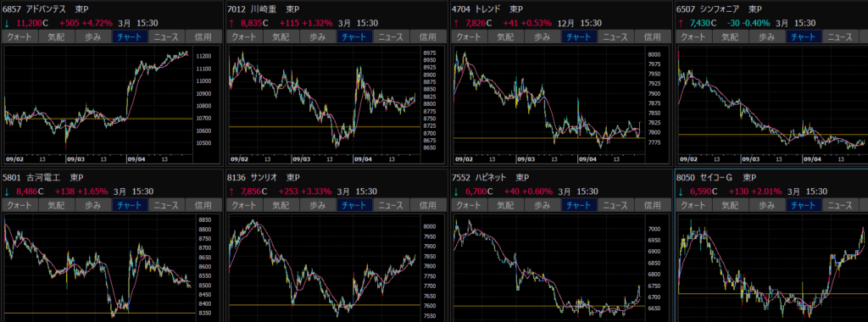Click the 8,835 price of 川崎重

[x=252, y=23]
